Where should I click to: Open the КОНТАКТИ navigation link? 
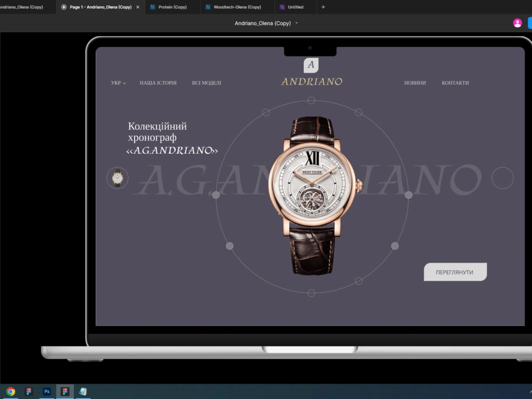click(455, 83)
